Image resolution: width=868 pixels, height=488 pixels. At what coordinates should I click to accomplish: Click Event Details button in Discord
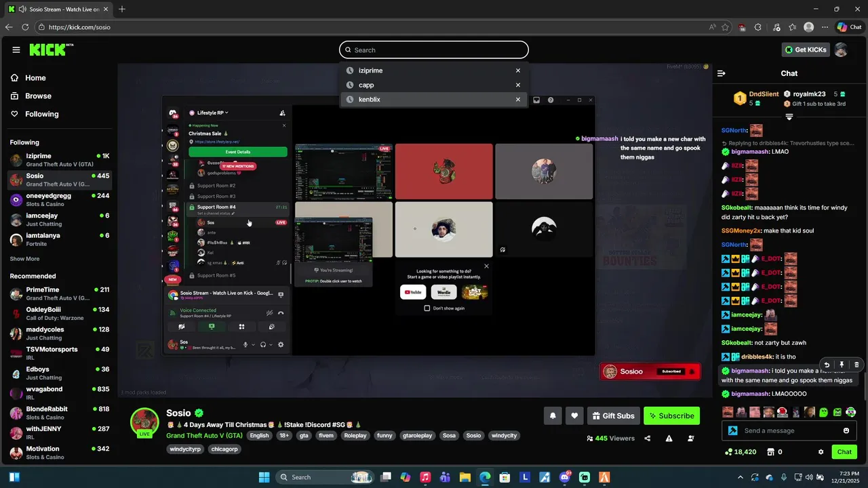238,152
